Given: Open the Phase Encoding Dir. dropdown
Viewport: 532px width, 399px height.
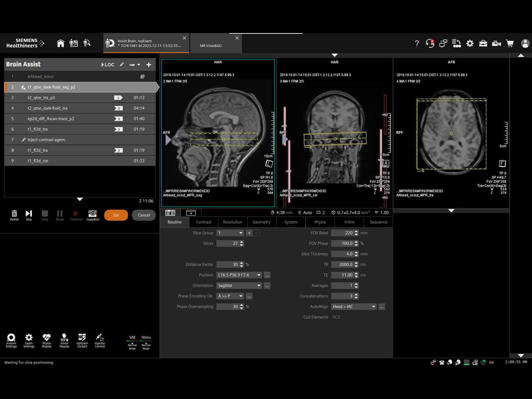Looking at the screenshot, I should coord(241,296).
